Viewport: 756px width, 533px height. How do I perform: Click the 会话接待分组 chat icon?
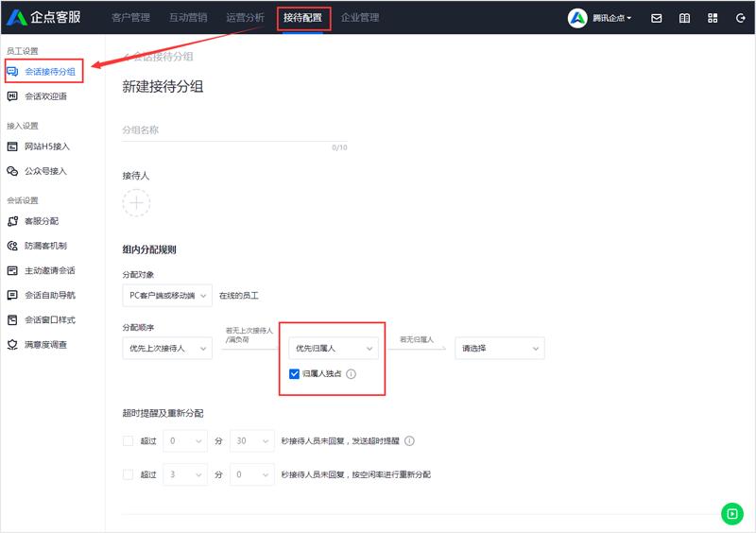pyautogui.click(x=12, y=72)
